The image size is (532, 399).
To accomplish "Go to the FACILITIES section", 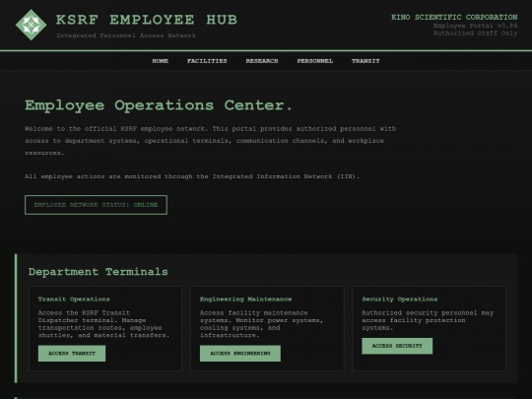I will (207, 61).
